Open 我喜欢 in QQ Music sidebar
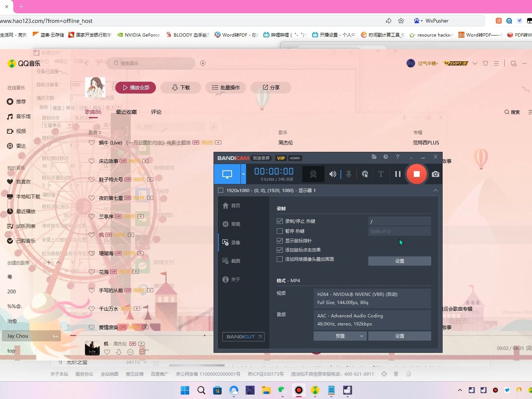532x399 pixels. coord(19,182)
